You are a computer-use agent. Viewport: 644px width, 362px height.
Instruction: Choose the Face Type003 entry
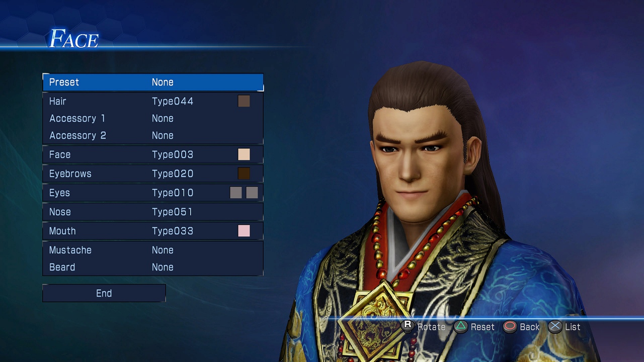[153, 154]
